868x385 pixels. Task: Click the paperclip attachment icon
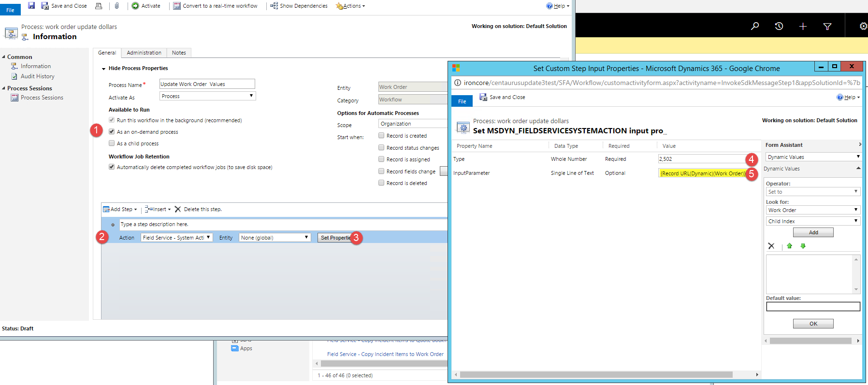click(116, 6)
